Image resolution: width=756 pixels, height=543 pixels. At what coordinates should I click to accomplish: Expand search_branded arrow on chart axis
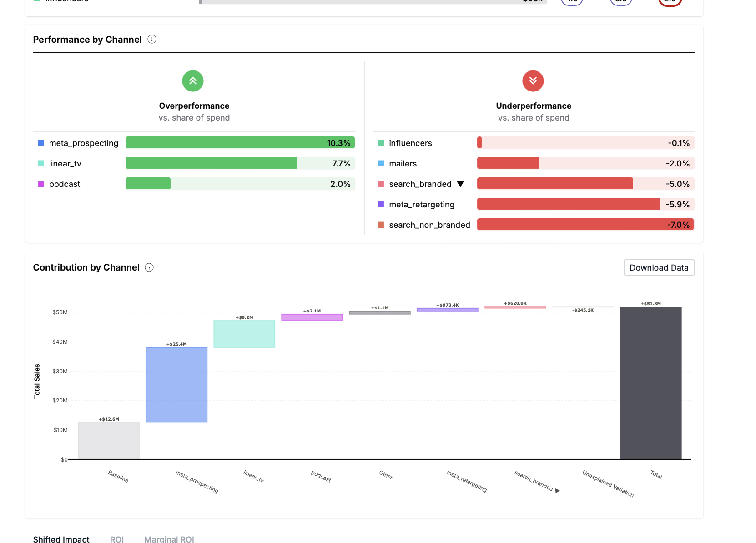click(x=557, y=491)
